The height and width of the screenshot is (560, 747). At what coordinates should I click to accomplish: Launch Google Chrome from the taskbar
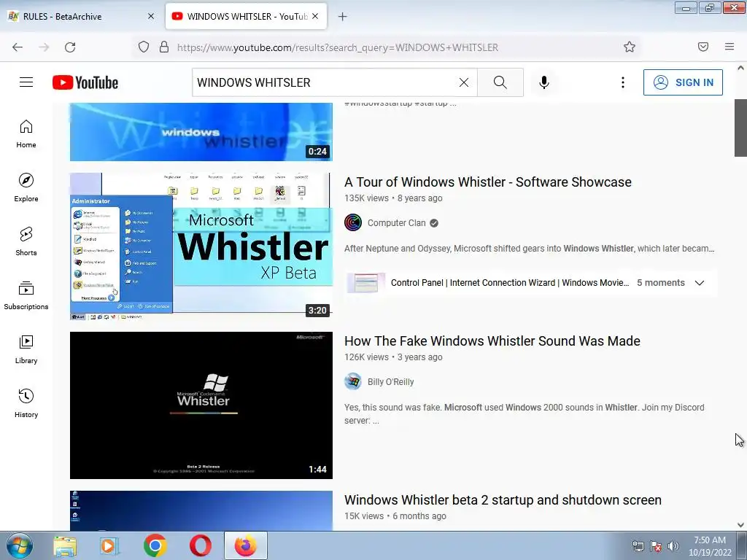pyautogui.click(x=155, y=545)
